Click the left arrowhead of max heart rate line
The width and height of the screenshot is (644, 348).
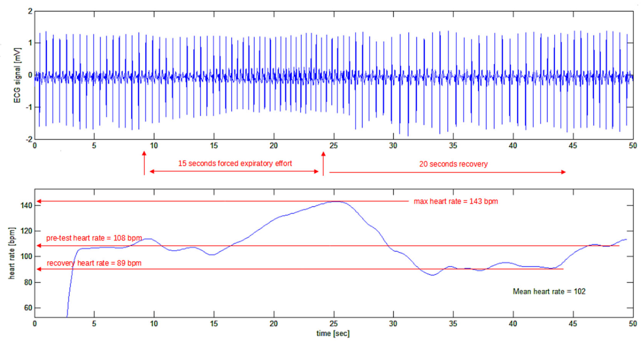pyautogui.click(x=39, y=201)
